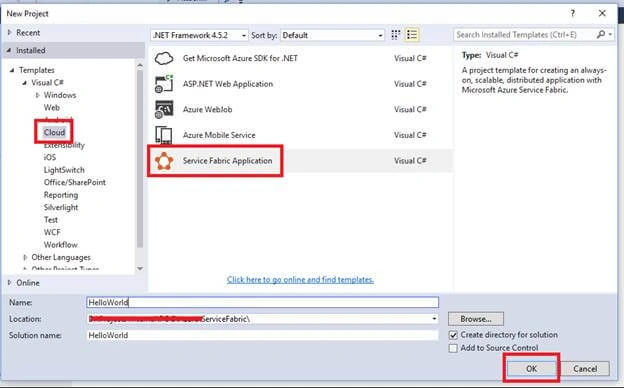This screenshot has width=624, height=388.
Task: Select the Reporting template category
Action: click(61, 195)
